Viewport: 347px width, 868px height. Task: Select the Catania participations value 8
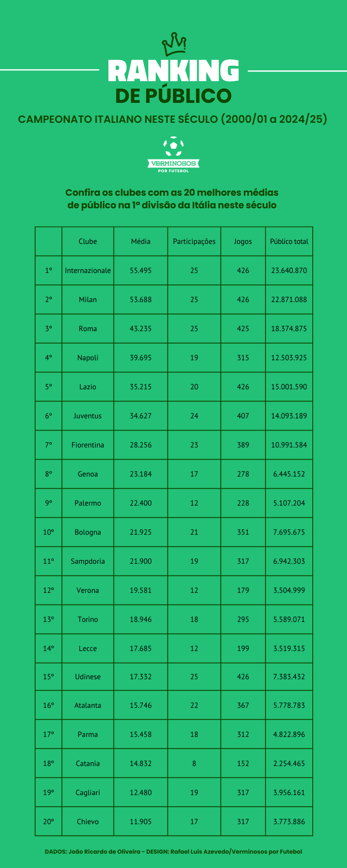194,763
